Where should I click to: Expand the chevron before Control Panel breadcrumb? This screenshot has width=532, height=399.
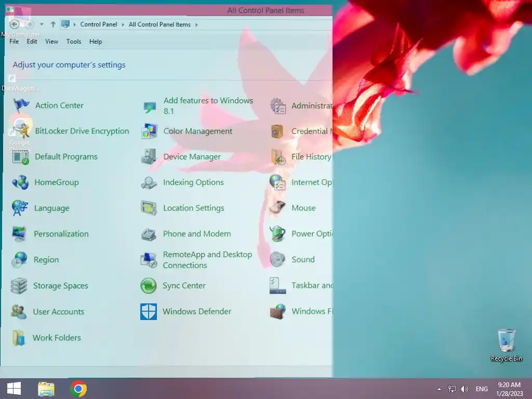click(x=74, y=24)
